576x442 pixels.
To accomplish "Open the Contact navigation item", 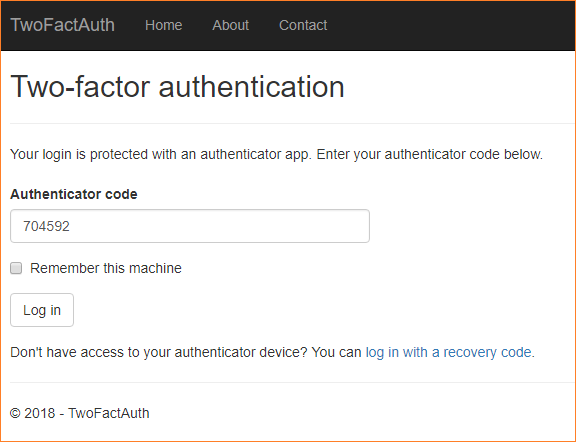I will [x=303, y=25].
